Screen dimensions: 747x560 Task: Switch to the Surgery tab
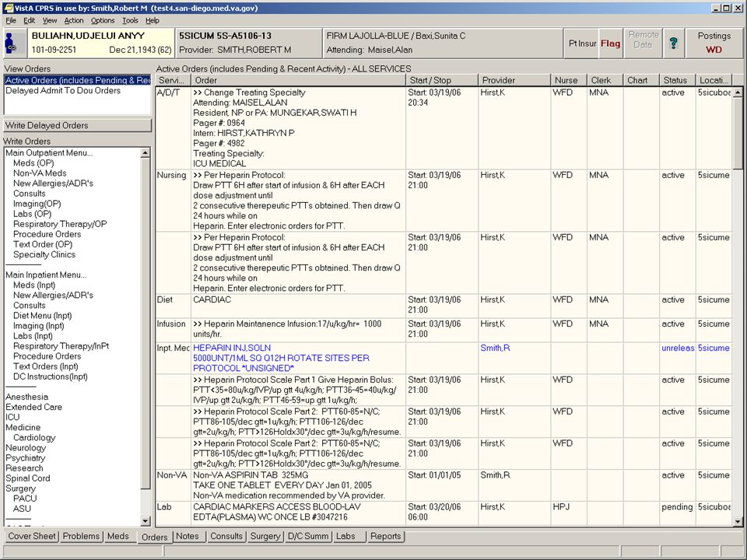click(x=265, y=536)
